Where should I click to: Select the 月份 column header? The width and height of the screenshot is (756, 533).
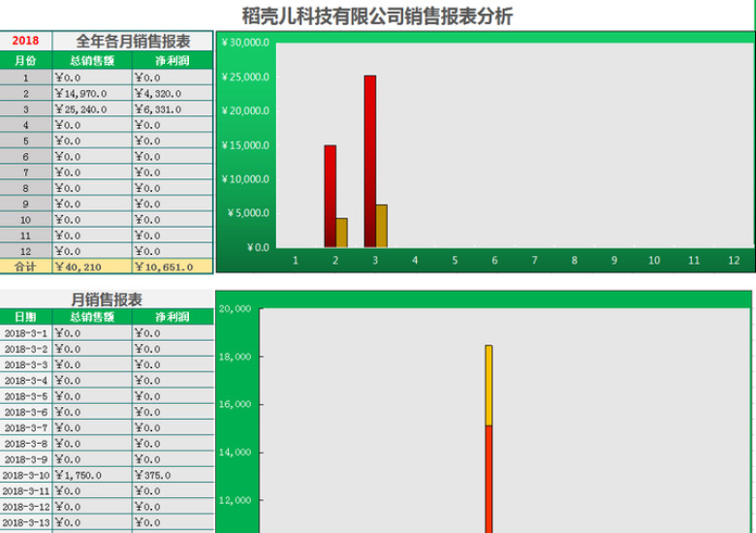(25, 60)
